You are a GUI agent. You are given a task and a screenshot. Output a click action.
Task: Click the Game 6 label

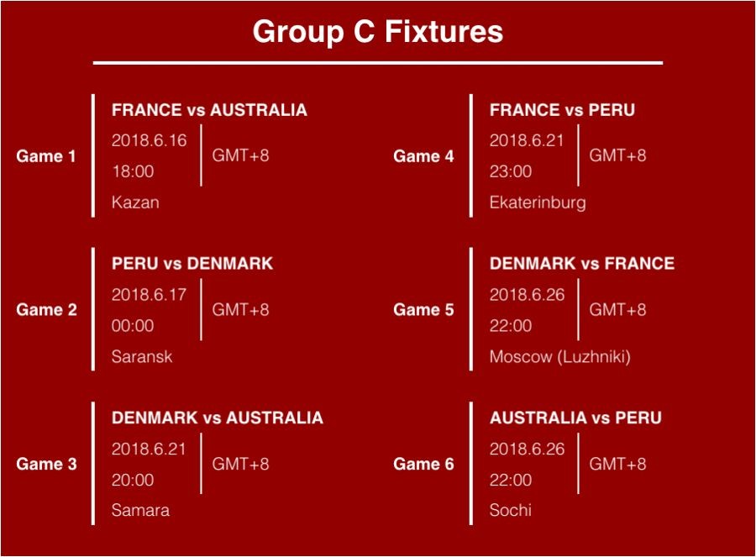(x=423, y=464)
